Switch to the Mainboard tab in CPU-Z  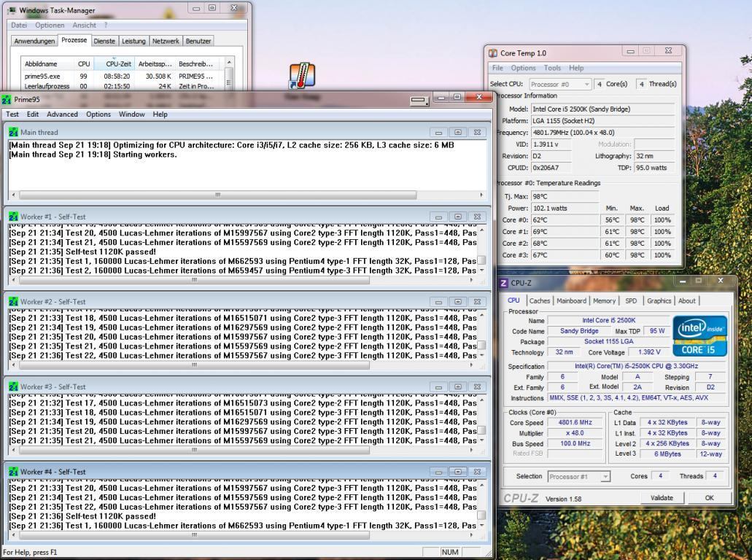[x=572, y=300]
